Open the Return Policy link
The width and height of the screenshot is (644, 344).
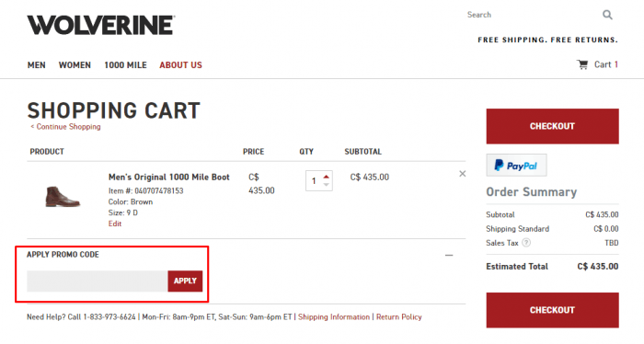pyautogui.click(x=399, y=317)
